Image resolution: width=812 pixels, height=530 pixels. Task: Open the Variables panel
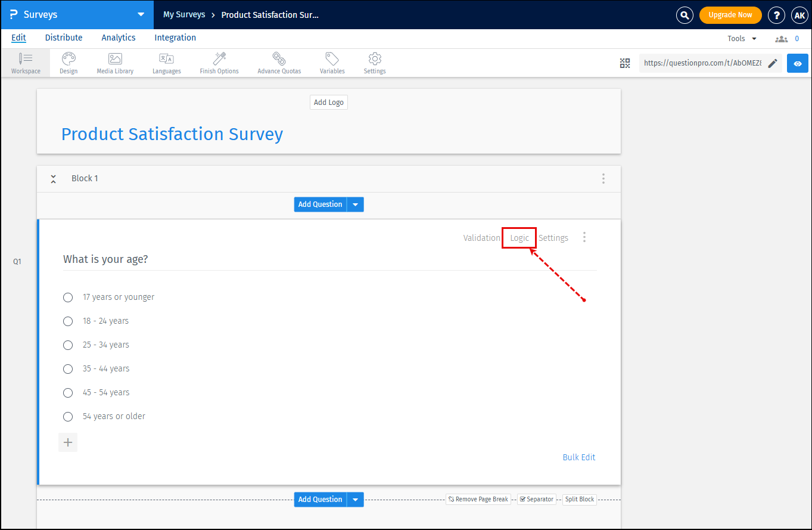coord(332,63)
